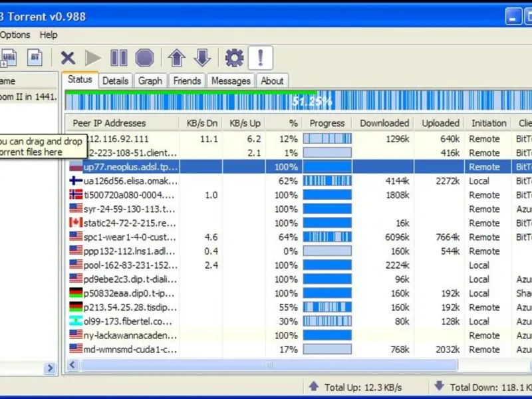Image resolution: width=532 pixels, height=399 pixels.
Task: Click the '2032k' uploaded value
Action: pyautogui.click(x=448, y=350)
